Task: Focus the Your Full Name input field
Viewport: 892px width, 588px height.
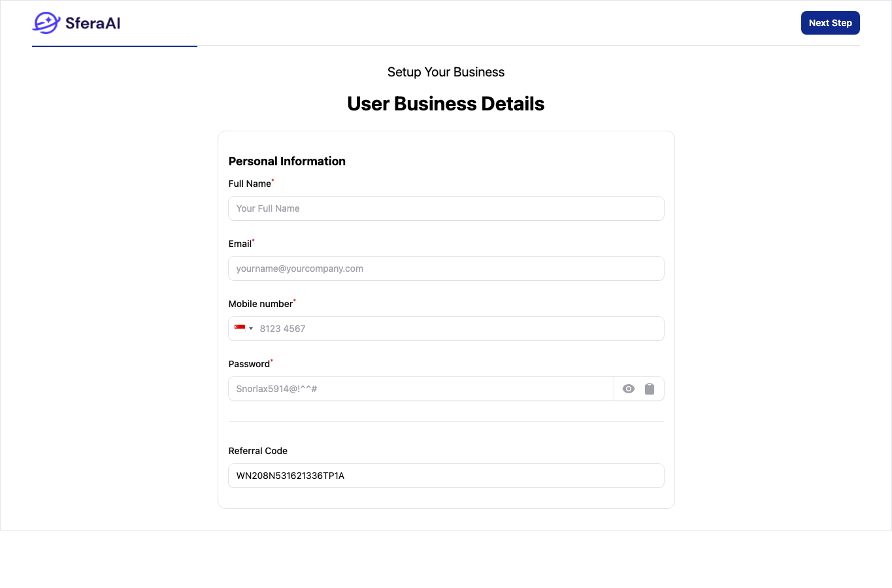Action: 446,208
